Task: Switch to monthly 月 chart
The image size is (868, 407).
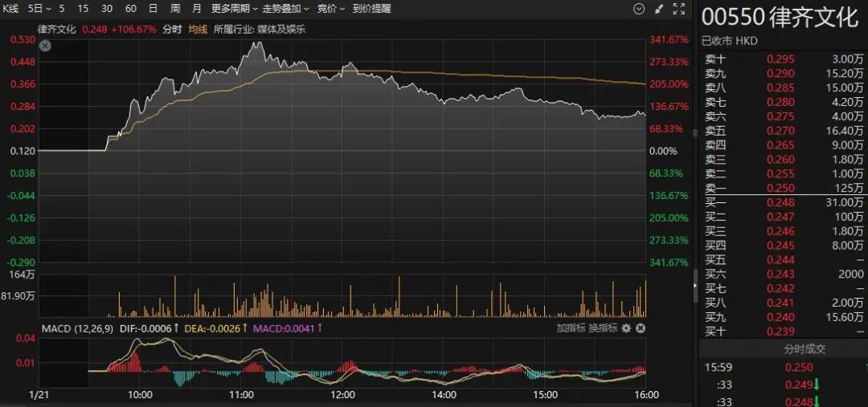Action: [197, 8]
